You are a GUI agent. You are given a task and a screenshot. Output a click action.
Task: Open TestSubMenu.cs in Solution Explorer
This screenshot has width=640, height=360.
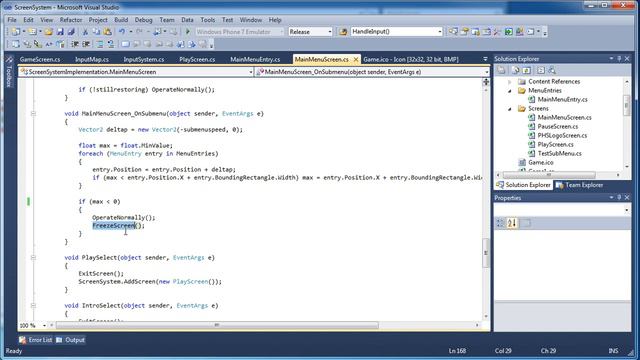pyautogui.click(x=559, y=153)
